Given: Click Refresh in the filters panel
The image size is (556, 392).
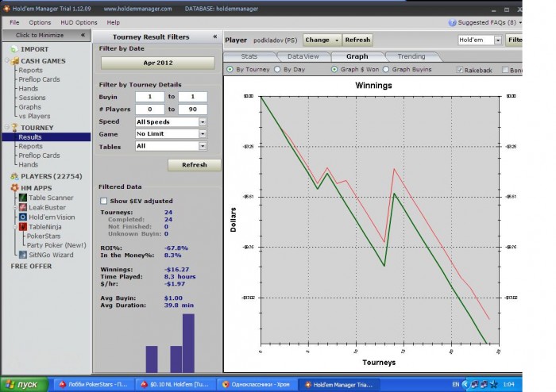Looking at the screenshot, I should click(195, 165).
